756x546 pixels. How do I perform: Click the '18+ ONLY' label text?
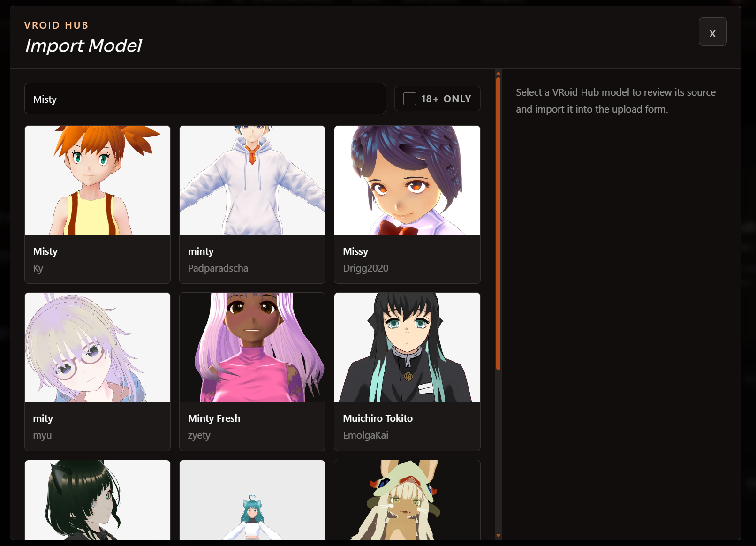click(446, 99)
